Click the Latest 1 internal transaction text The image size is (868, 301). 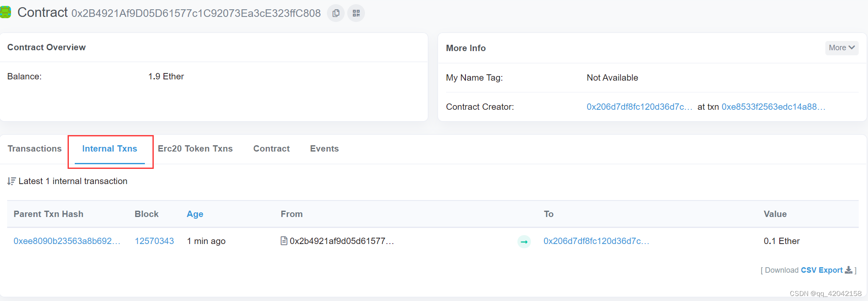tap(73, 181)
